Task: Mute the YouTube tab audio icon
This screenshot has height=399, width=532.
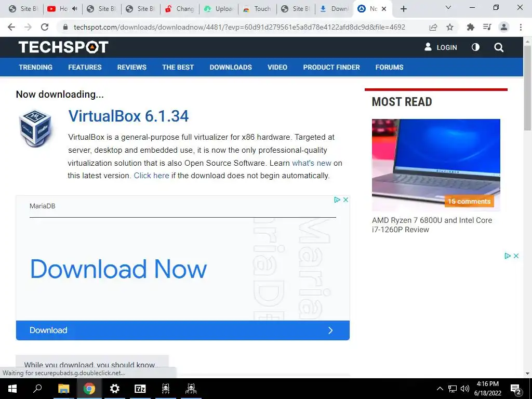Action: 75,9
